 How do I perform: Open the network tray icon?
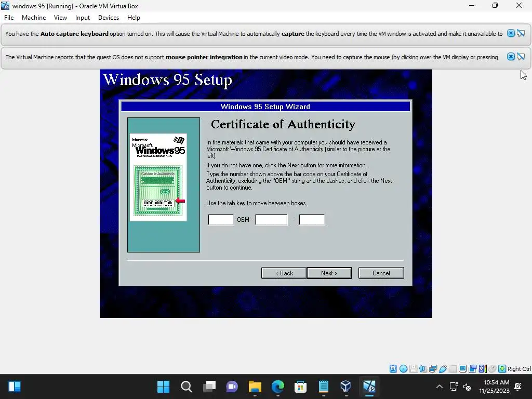tap(454, 387)
